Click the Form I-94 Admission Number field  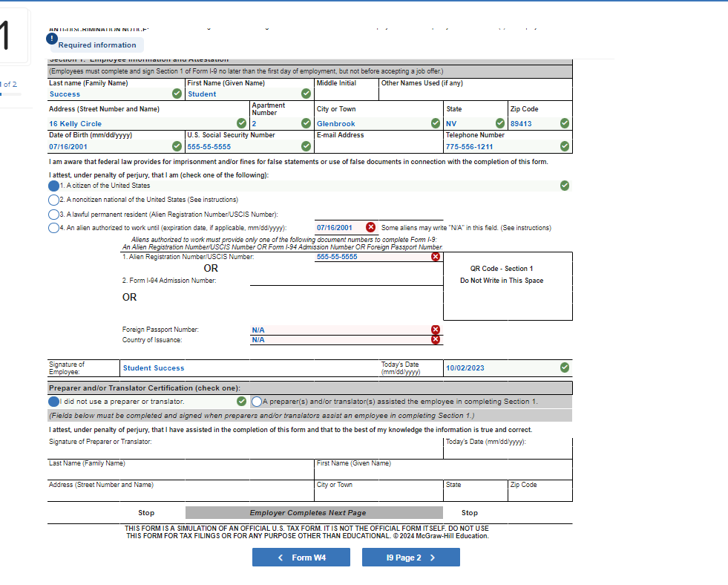click(347, 281)
